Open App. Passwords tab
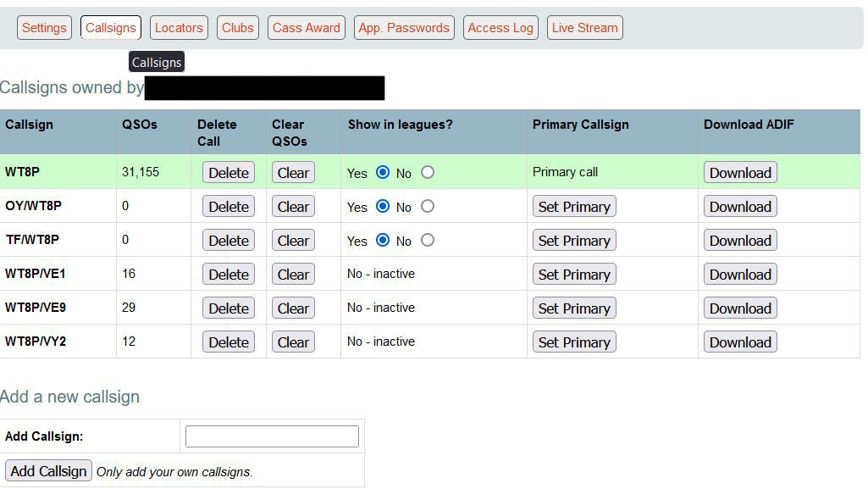The height and width of the screenshot is (500, 868). [x=404, y=28]
